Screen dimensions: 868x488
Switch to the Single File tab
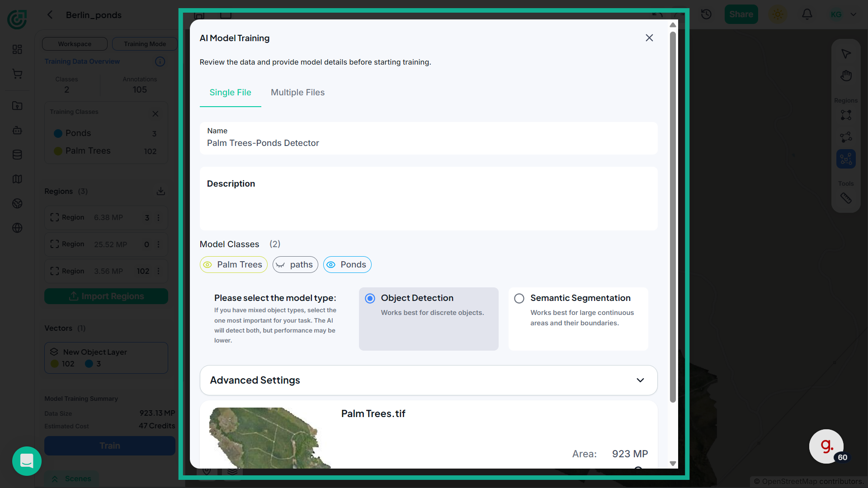click(x=230, y=92)
